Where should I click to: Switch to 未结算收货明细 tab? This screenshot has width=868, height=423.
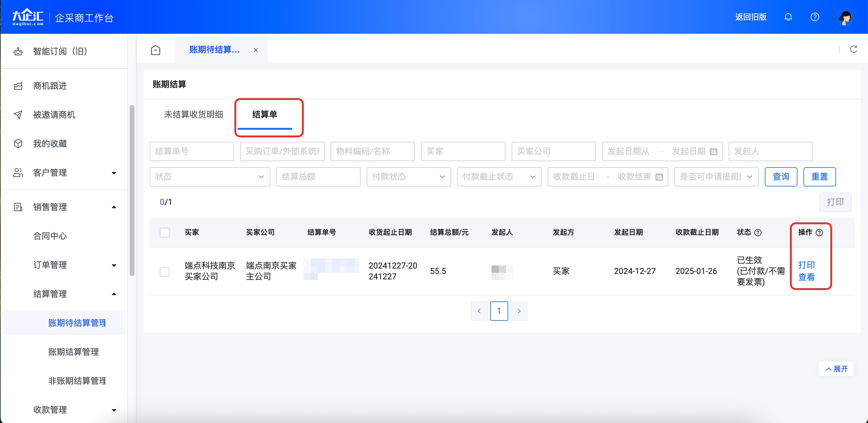(193, 115)
